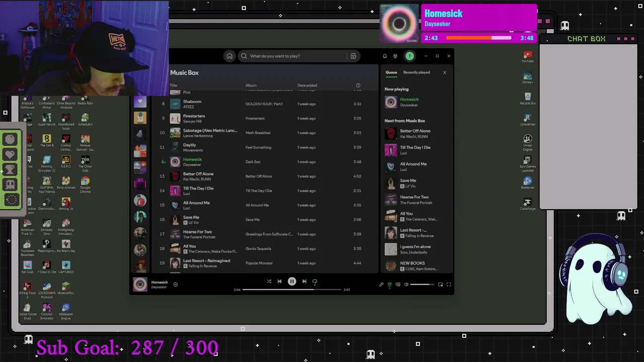
Task: Launch Wallpaper Engine from the desktop
Action: [66, 312]
